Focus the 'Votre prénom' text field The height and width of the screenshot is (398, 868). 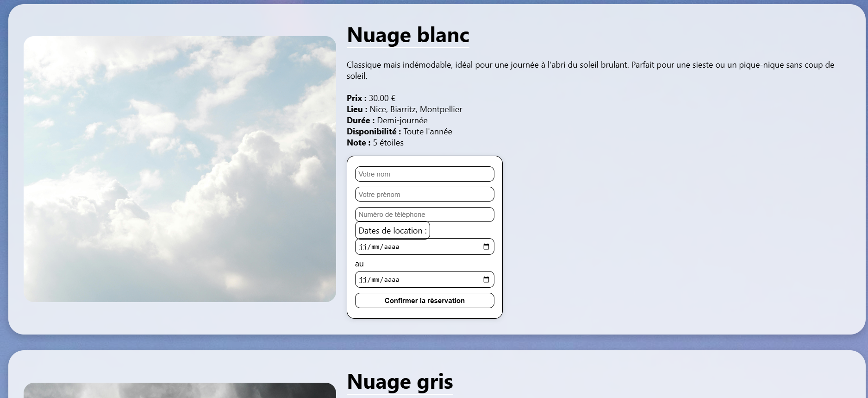424,195
